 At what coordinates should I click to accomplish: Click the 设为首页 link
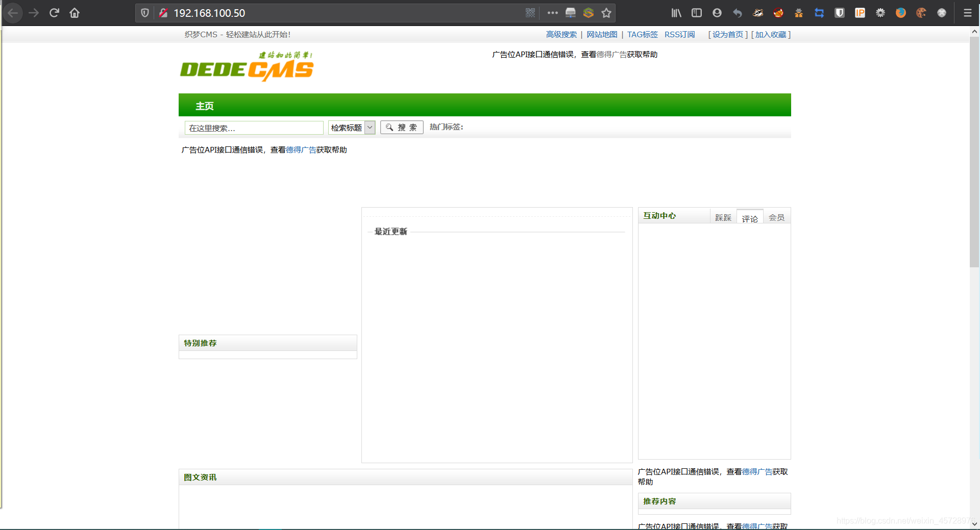pyautogui.click(x=728, y=34)
